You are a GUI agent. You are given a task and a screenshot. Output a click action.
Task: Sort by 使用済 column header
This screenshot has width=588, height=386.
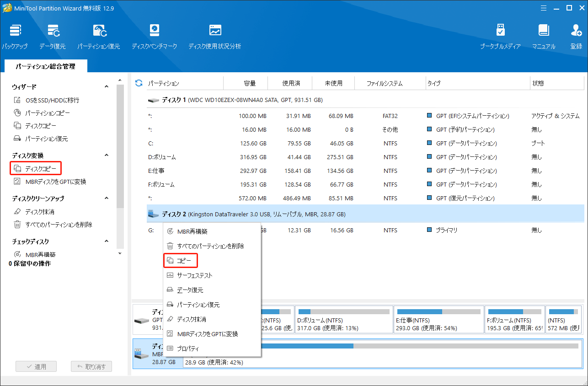coord(290,83)
